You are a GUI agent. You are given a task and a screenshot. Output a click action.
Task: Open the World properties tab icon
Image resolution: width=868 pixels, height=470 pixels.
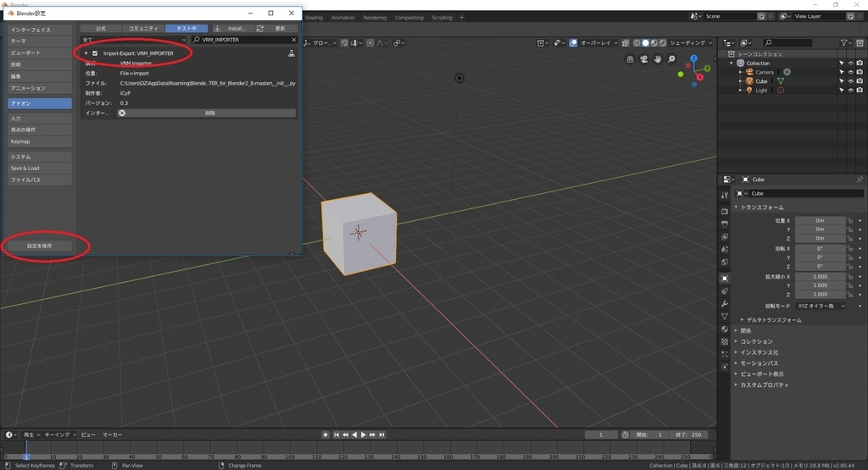click(x=725, y=262)
